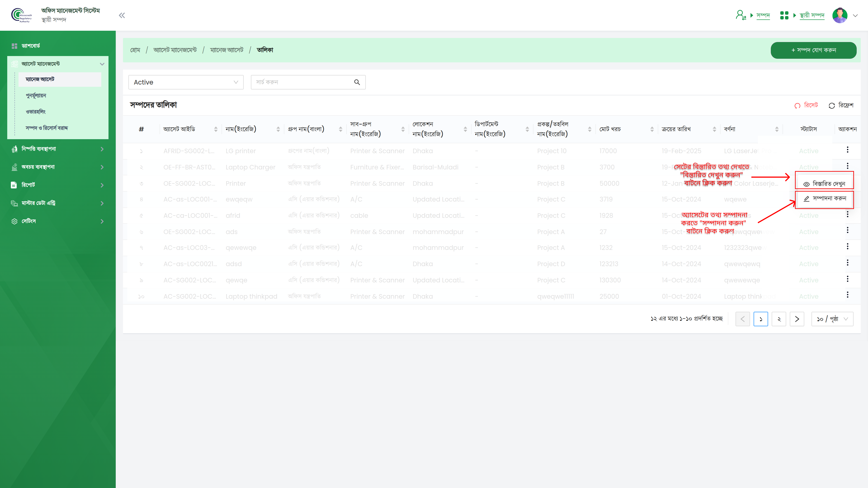This screenshot has width=868, height=488.
Task: Open actions menu for Laptop Charger row
Action: [847, 166]
